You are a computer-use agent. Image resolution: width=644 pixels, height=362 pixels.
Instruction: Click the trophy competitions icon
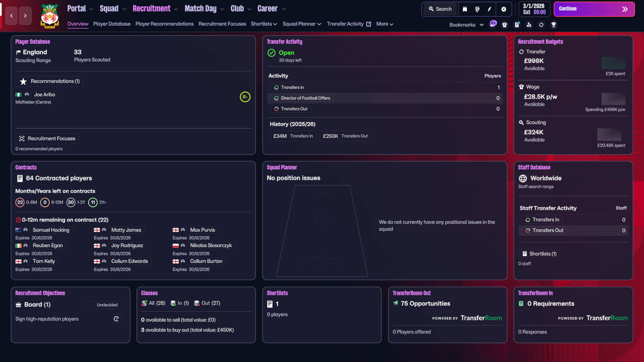click(x=553, y=25)
